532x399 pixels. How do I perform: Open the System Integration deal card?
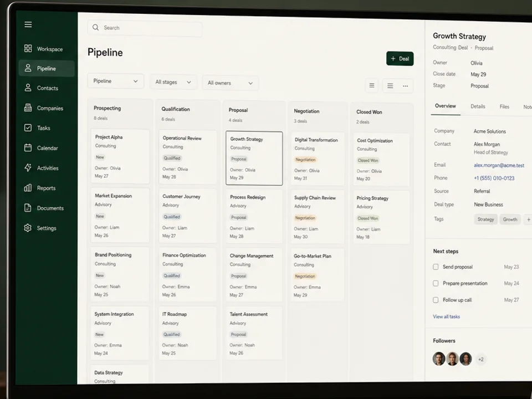[x=120, y=333]
